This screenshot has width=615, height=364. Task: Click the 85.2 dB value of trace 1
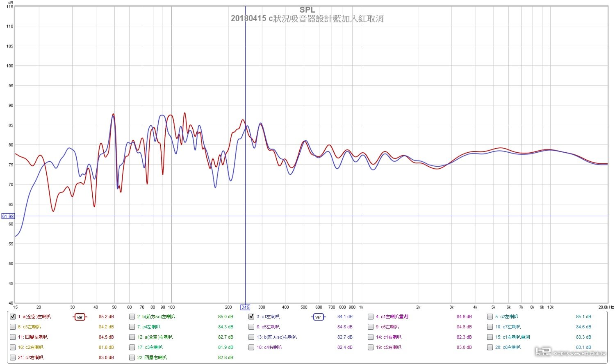click(106, 317)
